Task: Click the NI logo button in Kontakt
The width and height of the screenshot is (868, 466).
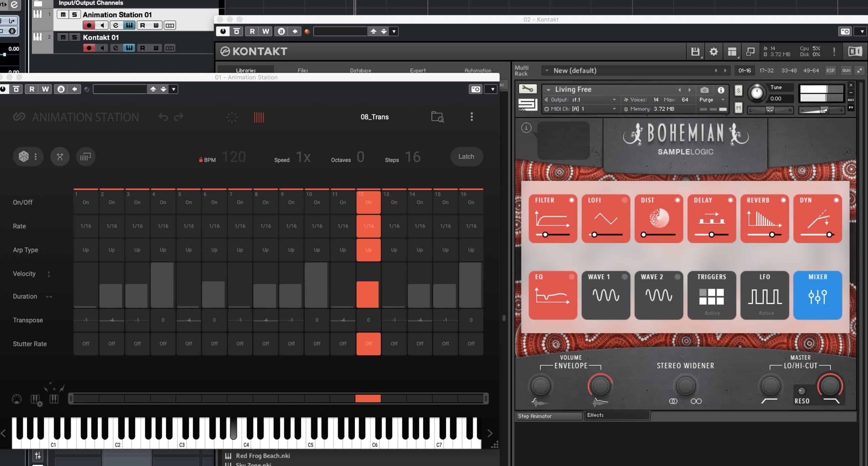Action: (855, 52)
